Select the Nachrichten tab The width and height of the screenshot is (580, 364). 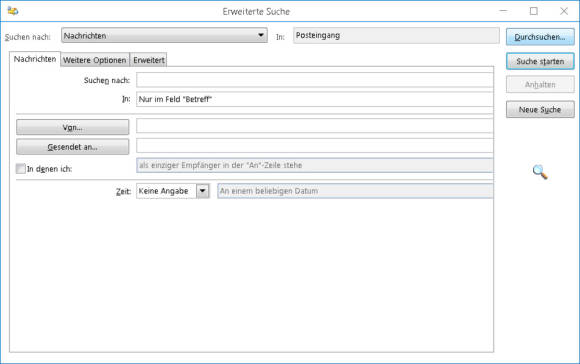[x=35, y=59]
